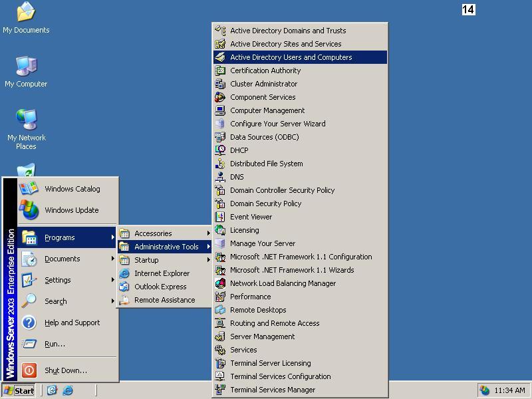Launch Internet Explorer from quick launch bar
532x399 pixels.
pos(68,390)
